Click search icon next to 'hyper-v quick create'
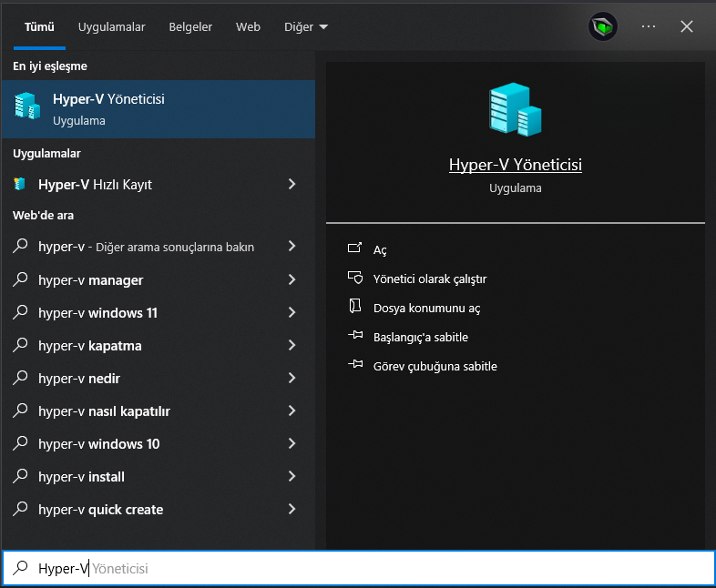Screen dimensions: 716x588 click(x=20, y=509)
